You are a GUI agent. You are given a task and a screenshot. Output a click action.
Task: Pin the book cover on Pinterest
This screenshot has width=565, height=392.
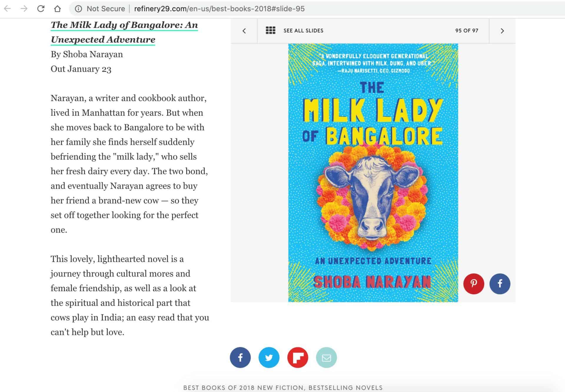[x=473, y=284]
